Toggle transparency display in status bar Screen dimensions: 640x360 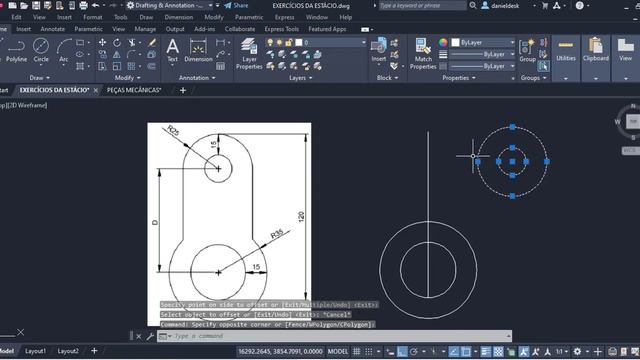click(498, 351)
